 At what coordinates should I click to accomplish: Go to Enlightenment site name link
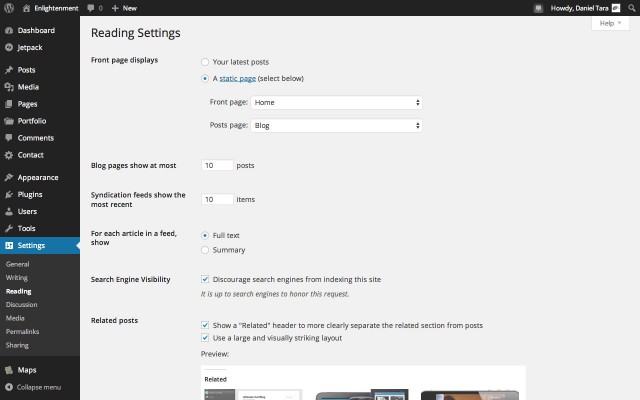click(56, 8)
